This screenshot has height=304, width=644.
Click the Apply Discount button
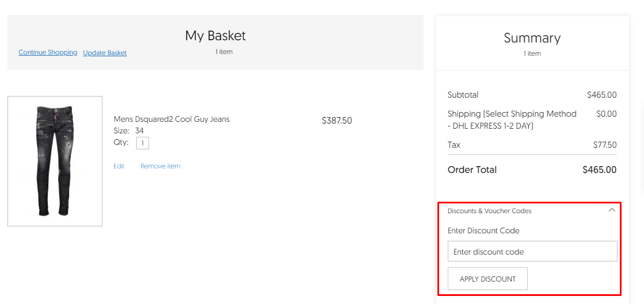tap(487, 279)
